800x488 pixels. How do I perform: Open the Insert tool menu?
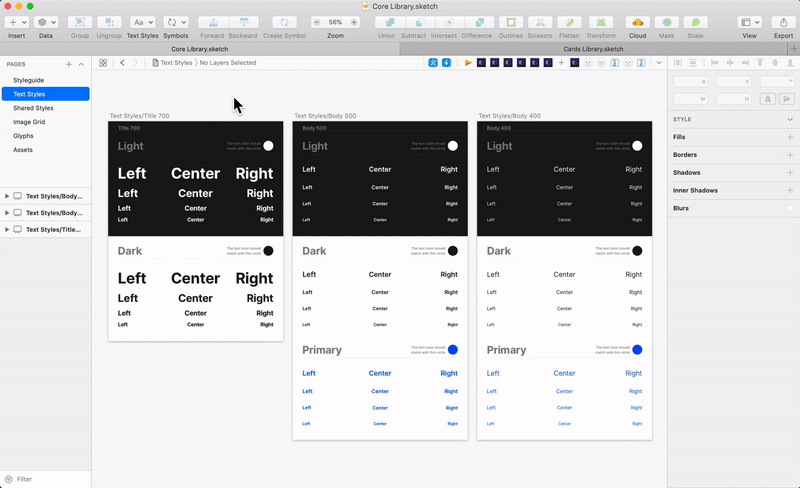(x=16, y=22)
